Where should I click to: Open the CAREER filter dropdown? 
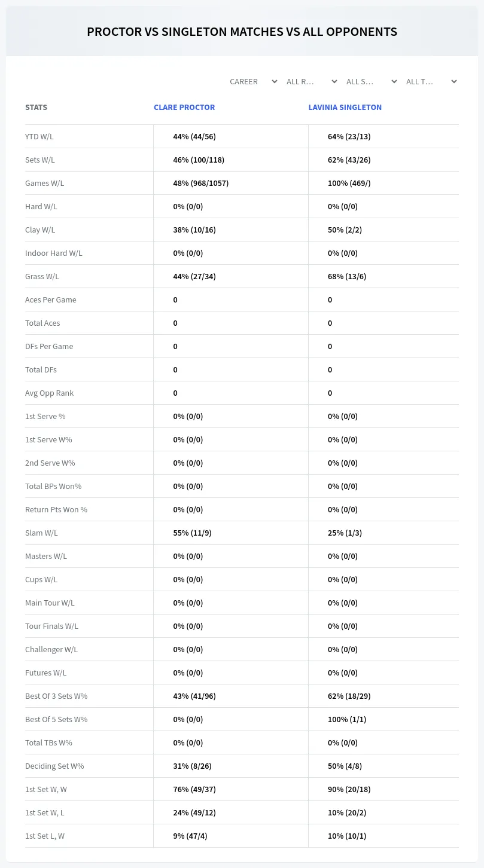[x=252, y=81]
